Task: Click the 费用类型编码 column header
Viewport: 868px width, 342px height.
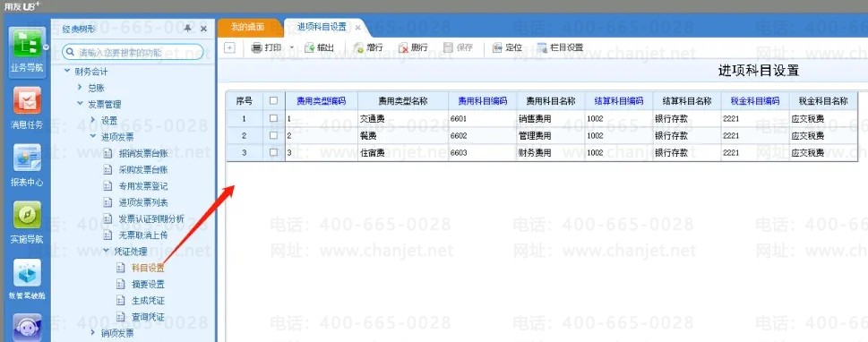Action: point(321,100)
